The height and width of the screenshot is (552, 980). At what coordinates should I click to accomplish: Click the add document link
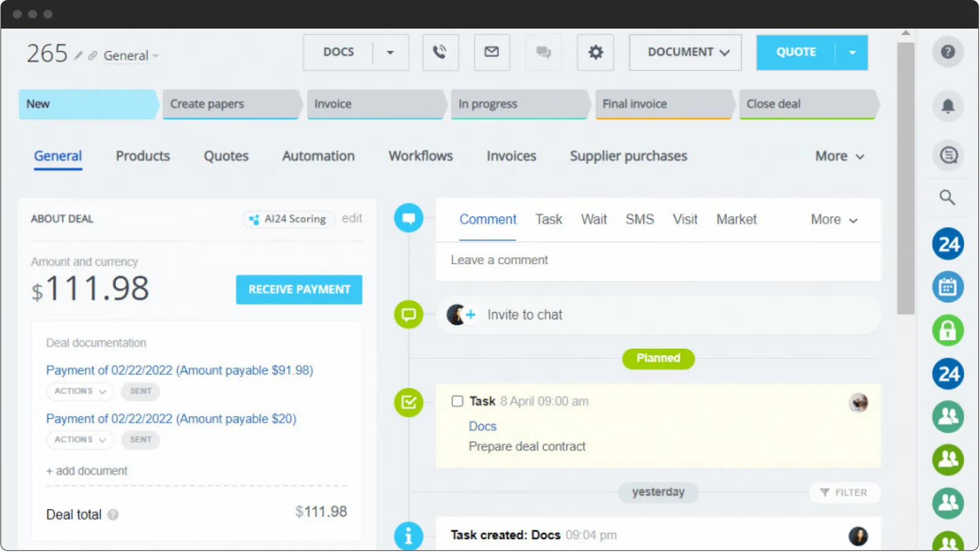pos(86,471)
